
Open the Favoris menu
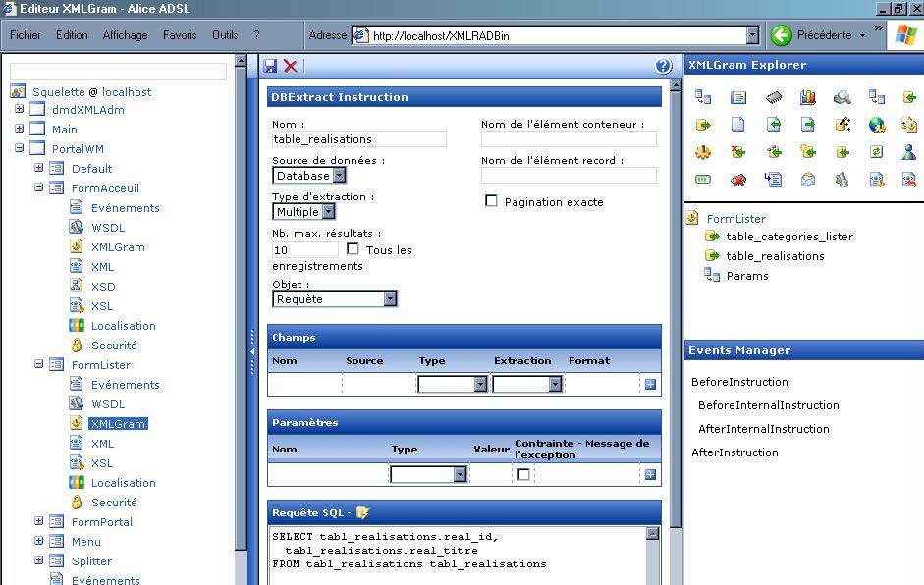pyautogui.click(x=180, y=35)
